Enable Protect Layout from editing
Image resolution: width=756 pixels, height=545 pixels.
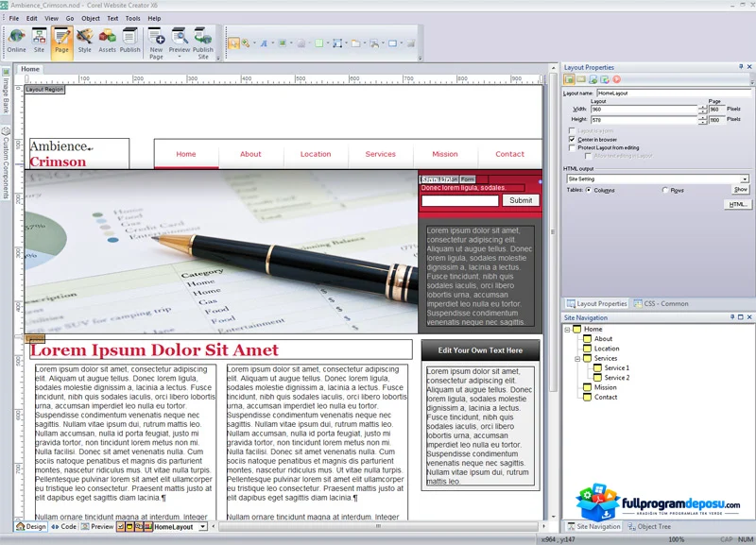pyautogui.click(x=572, y=147)
